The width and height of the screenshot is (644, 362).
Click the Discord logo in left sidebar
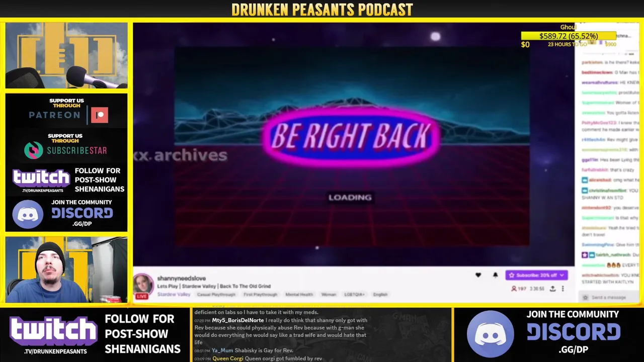point(28,214)
